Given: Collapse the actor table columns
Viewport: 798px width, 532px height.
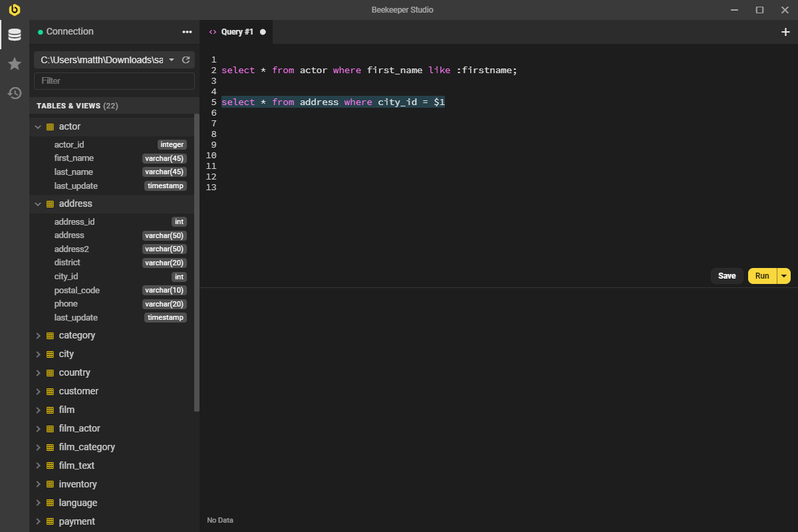Looking at the screenshot, I should coord(37,126).
